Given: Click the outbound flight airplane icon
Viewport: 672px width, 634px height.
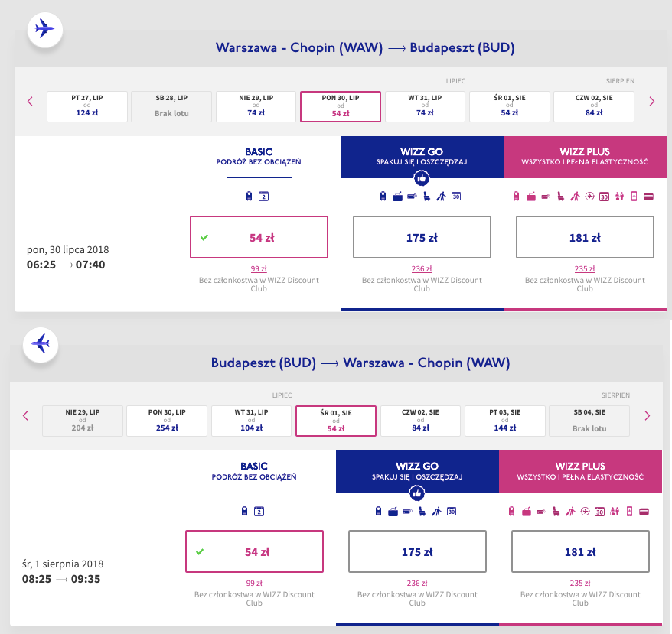Looking at the screenshot, I should (x=45, y=30).
